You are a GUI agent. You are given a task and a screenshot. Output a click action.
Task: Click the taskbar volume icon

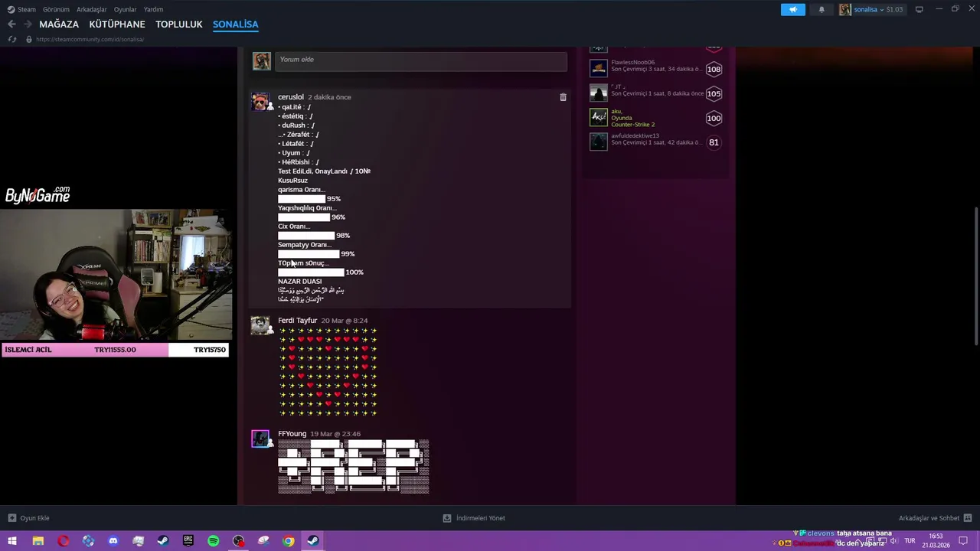click(x=893, y=541)
